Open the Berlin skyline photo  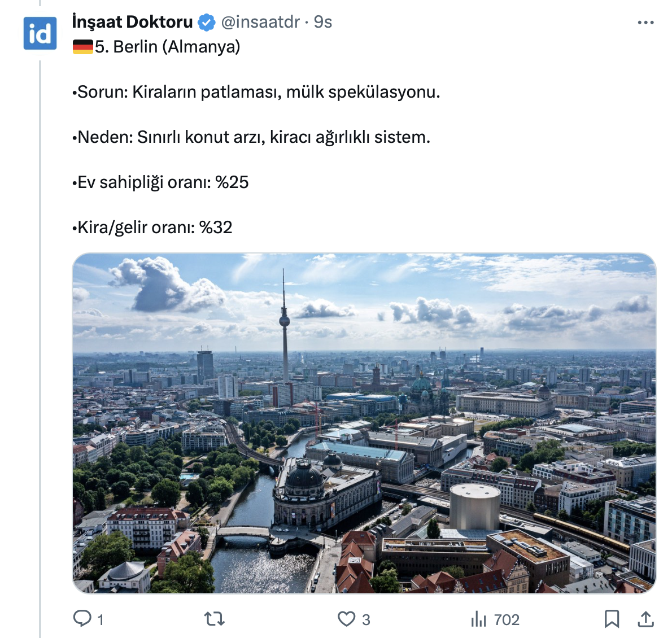[364, 423]
